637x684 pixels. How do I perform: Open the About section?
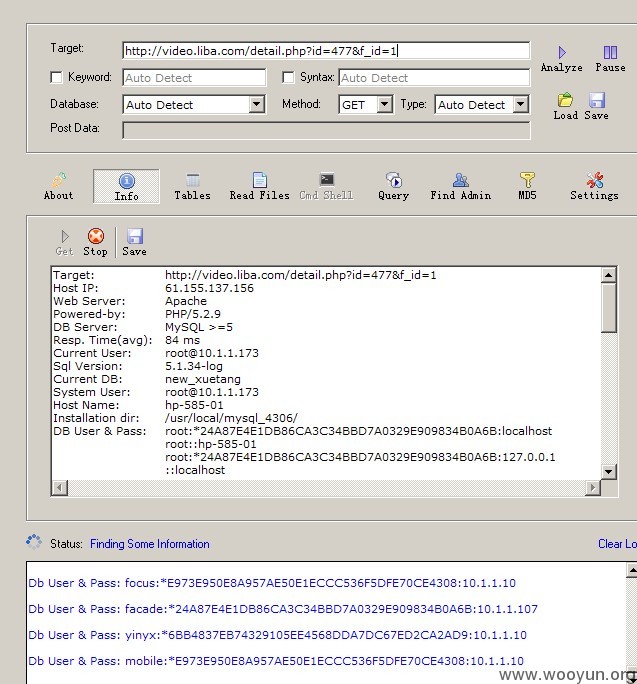pos(58,187)
